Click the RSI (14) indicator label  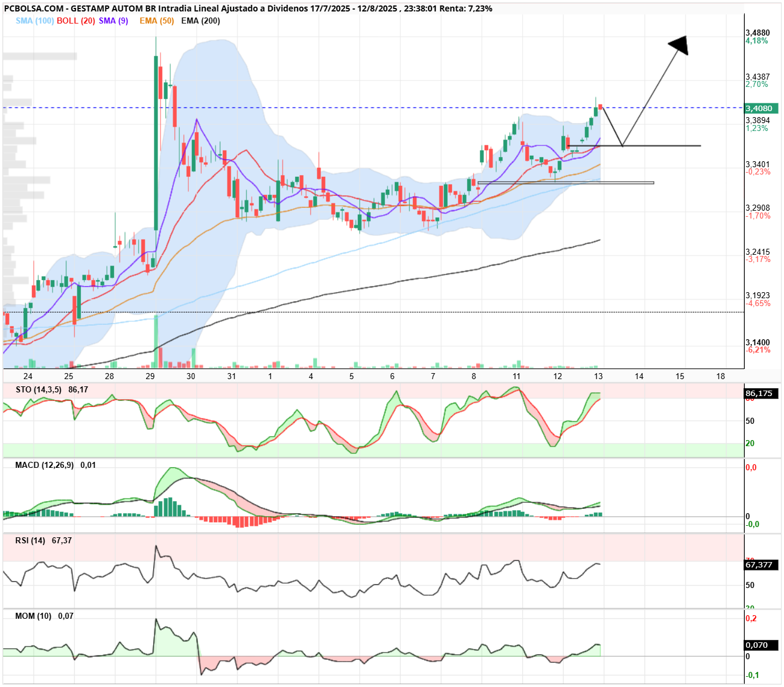[x=30, y=540]
